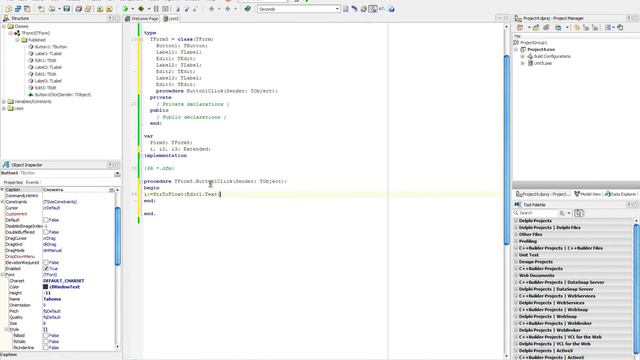Viewport: 640px width, 360px height.
Task: Select the Unit5 editor tab
Action: [171, 19]
